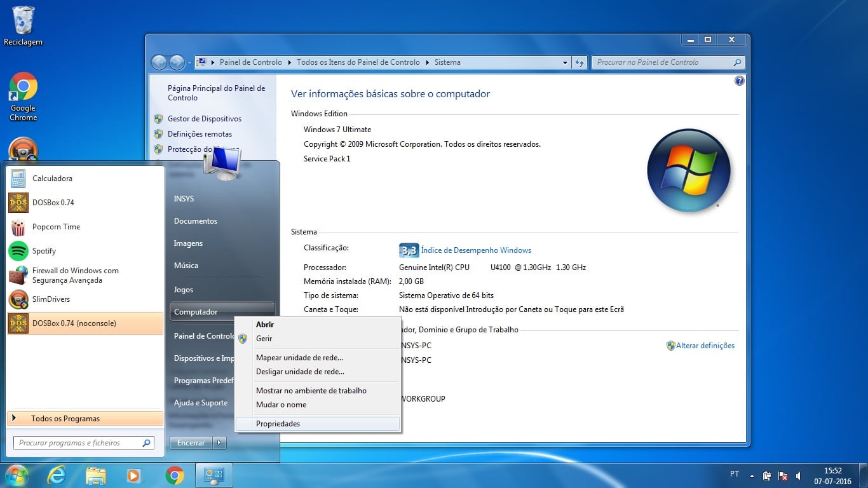Click Alterar definições link
This screenshot has width=868, height=488.
coord(705,346)
